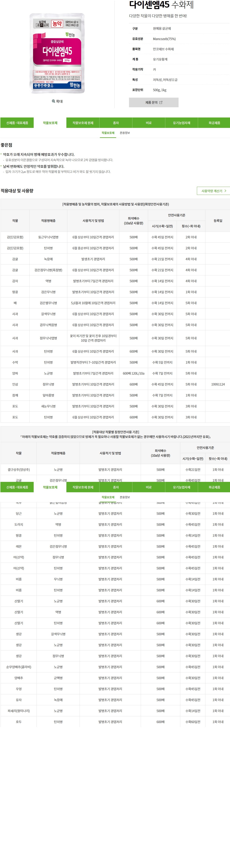
Task: Open the product package image 다이센엠45
Action: [x=57, y=53]
